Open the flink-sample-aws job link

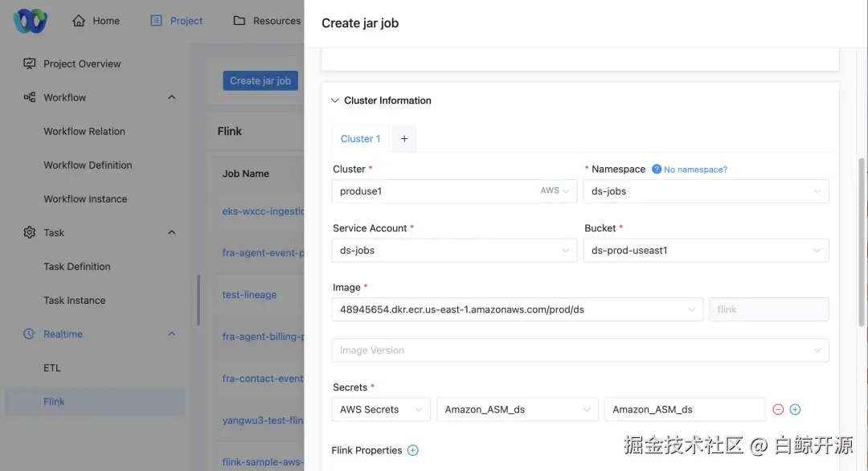pyautogui.click(x=263, y=461)
